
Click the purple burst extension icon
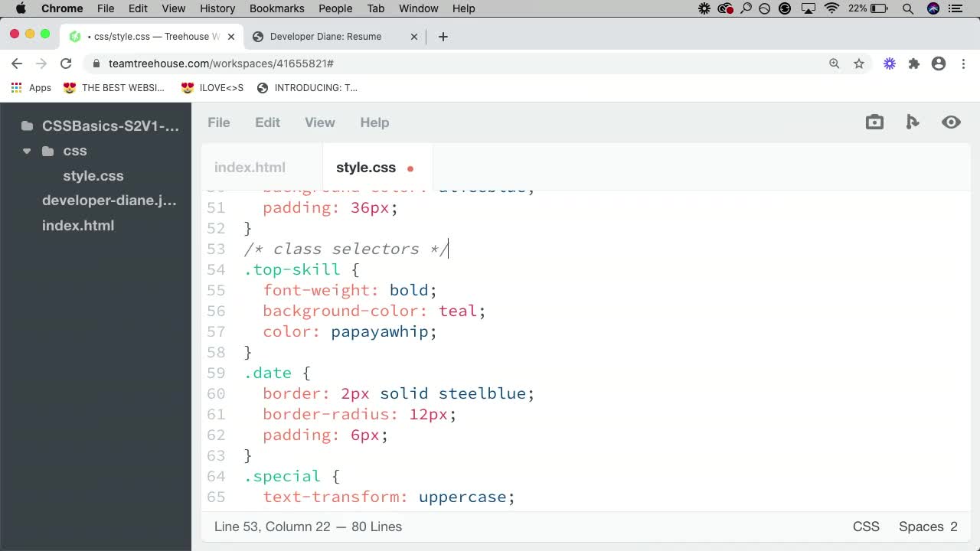click(x=890, y=64)
